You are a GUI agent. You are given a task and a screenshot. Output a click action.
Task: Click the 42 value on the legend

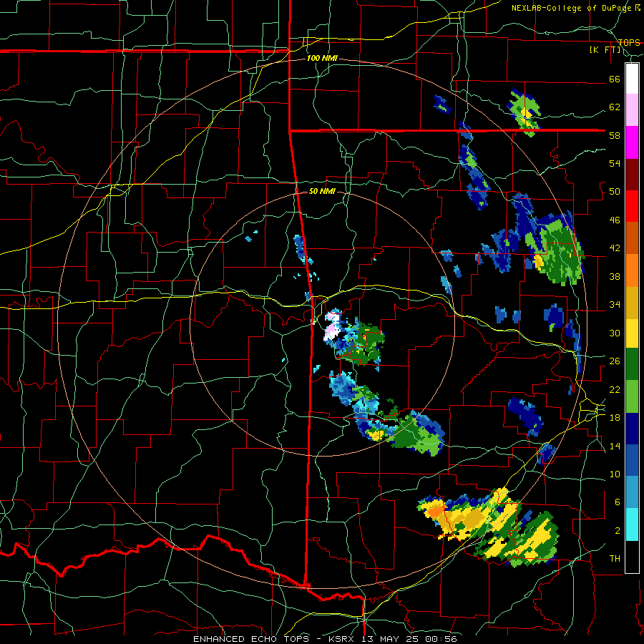tap(615, 248)
